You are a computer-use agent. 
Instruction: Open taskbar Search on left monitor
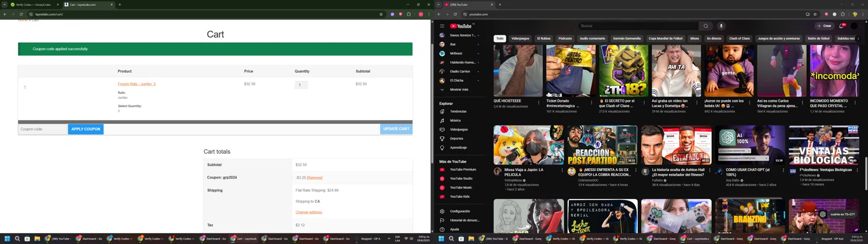click(x=17, y=238)
